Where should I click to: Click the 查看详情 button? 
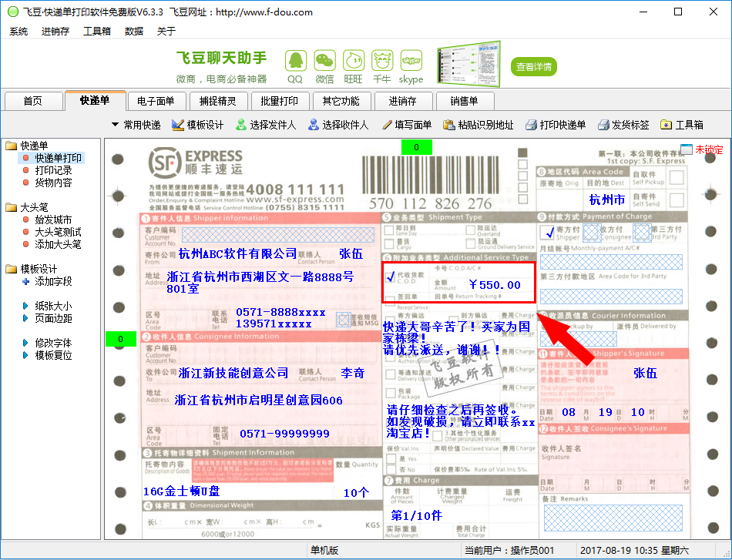pyautogui.click(x=534, y=66)
